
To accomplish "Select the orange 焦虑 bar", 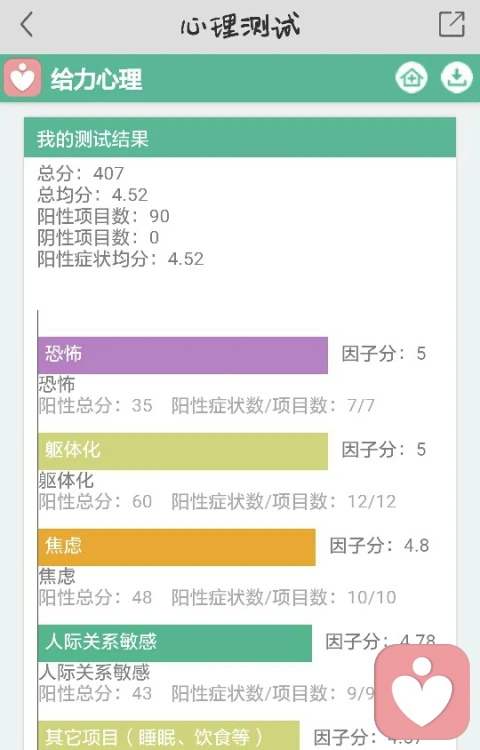I will click(x=176, y=547).
